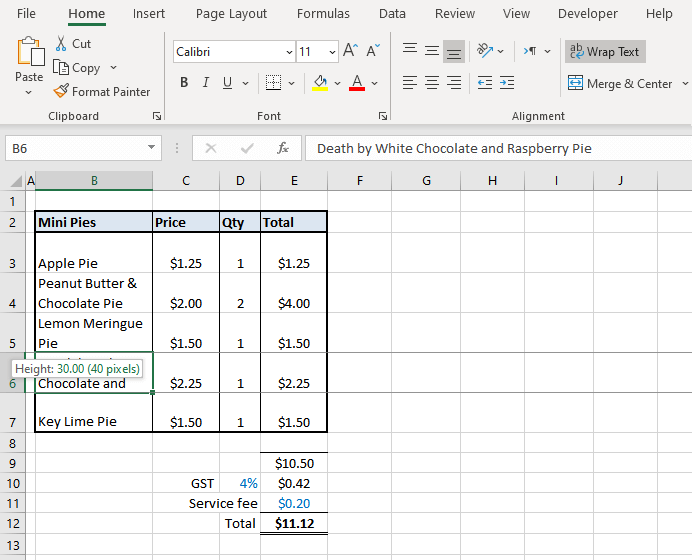
Task: Select the $11.12 total cell
Action: pos(294,523)
